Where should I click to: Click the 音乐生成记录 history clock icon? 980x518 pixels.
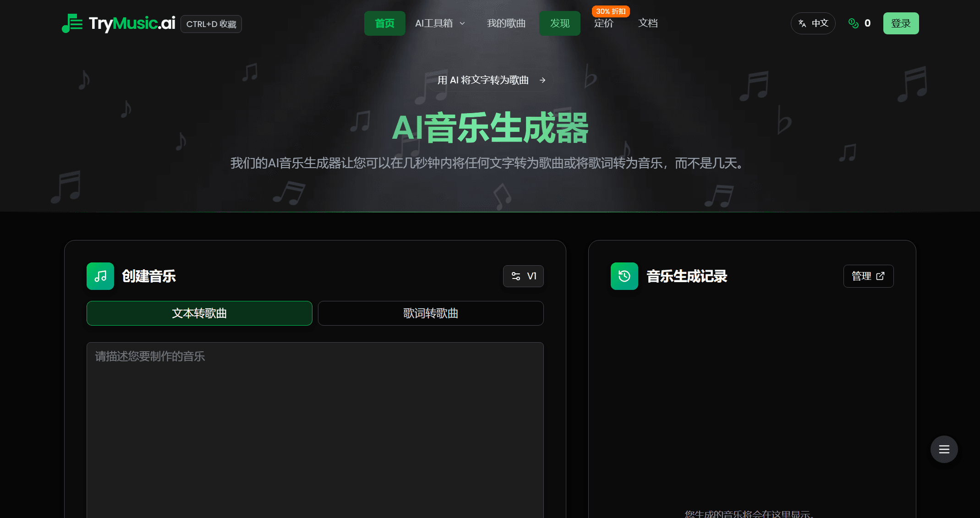624,276
